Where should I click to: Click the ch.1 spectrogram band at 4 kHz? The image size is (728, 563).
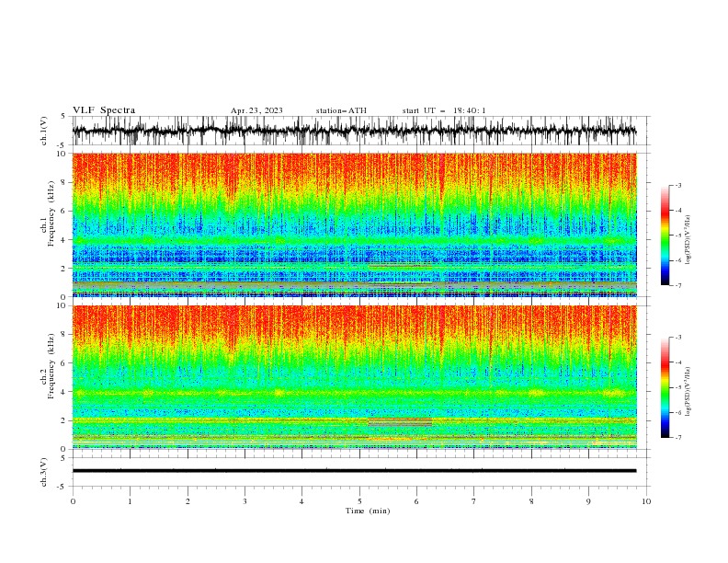354,241
